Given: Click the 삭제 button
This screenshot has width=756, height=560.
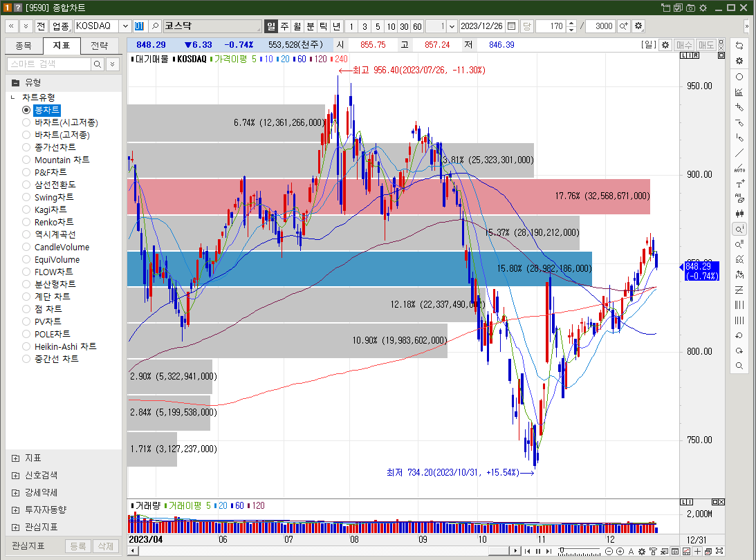Looking at the screenshot, I should 106,546.
